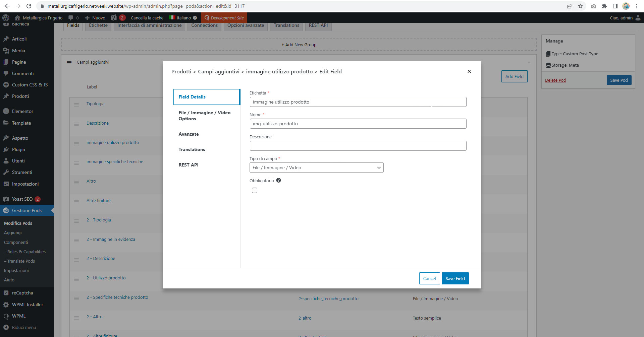Save the field with Save Field button
This screenshot has width=644, height=337.
(x=455, y=278)
